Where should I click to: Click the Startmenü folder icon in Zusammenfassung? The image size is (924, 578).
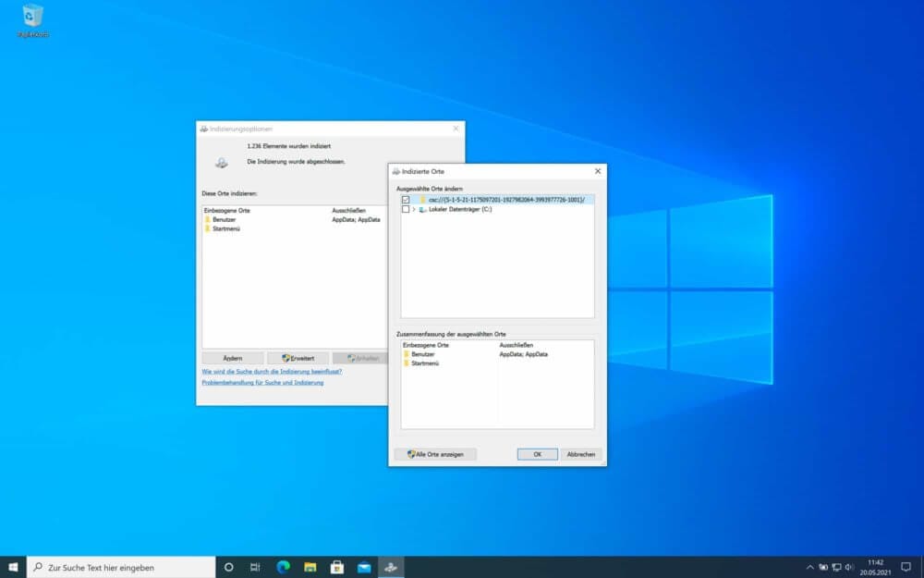[406, 363]
